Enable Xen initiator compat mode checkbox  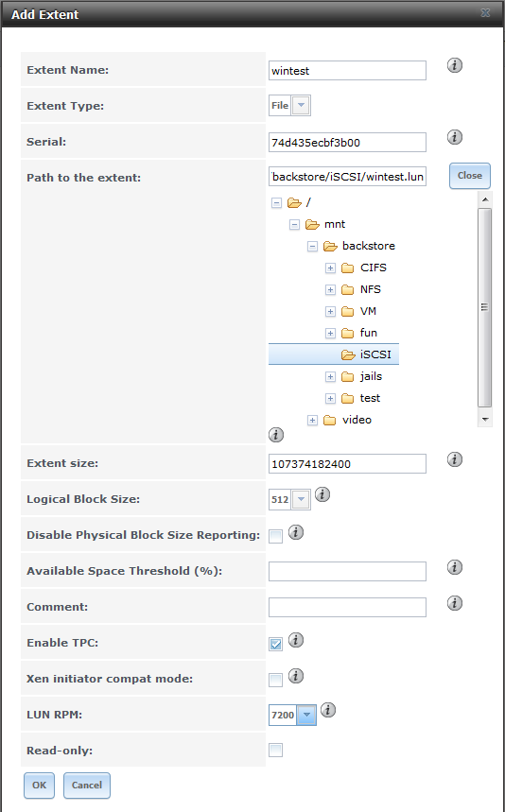275,680
